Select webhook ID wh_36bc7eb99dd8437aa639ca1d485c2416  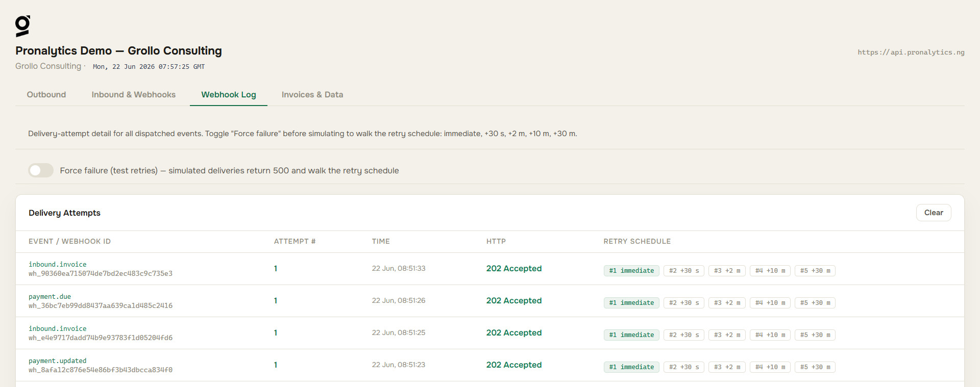[101, 306]
